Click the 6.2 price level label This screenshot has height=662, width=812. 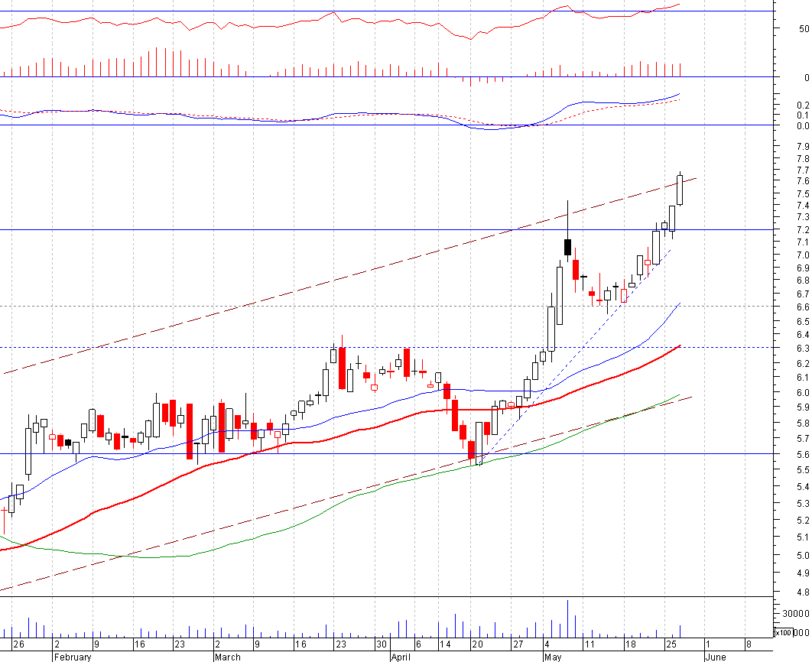(x=803, y=363)
